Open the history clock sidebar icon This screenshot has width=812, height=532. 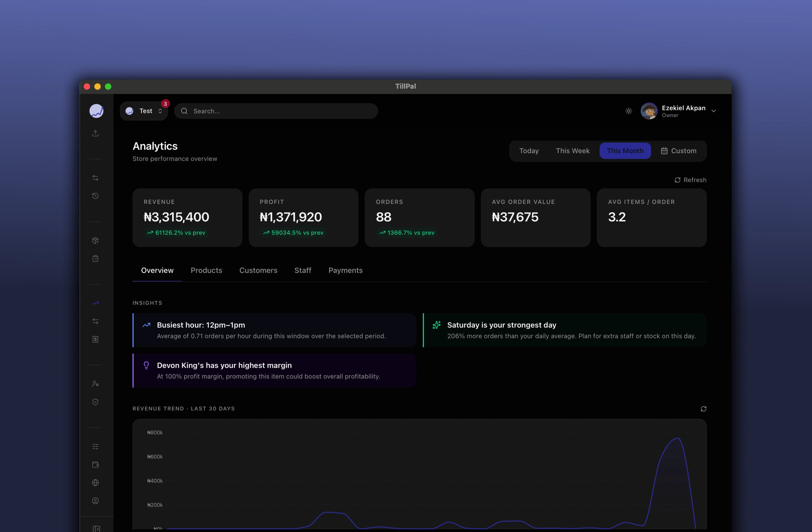96,196
